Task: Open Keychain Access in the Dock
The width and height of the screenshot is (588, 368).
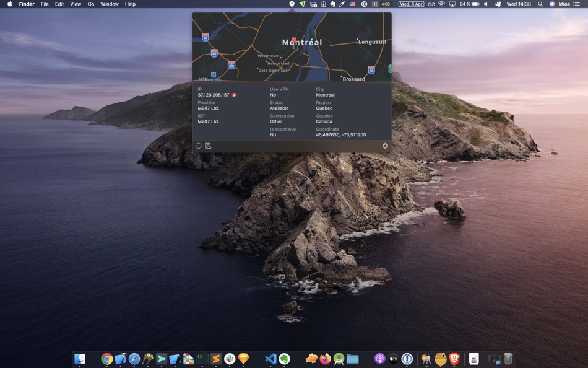Action: (426, 359)
